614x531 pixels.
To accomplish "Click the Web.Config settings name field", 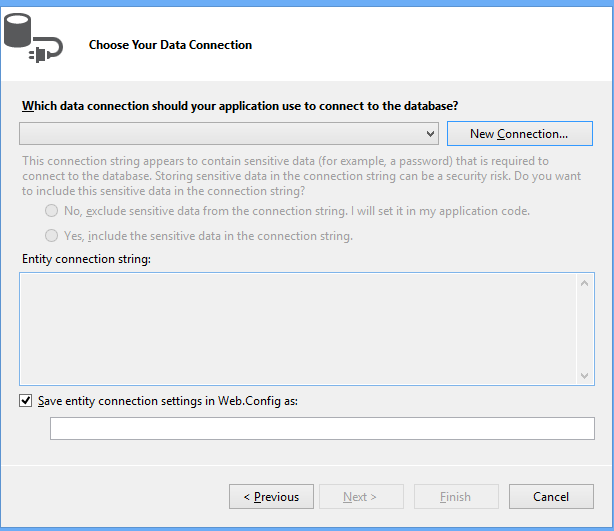I will point(322,429).
